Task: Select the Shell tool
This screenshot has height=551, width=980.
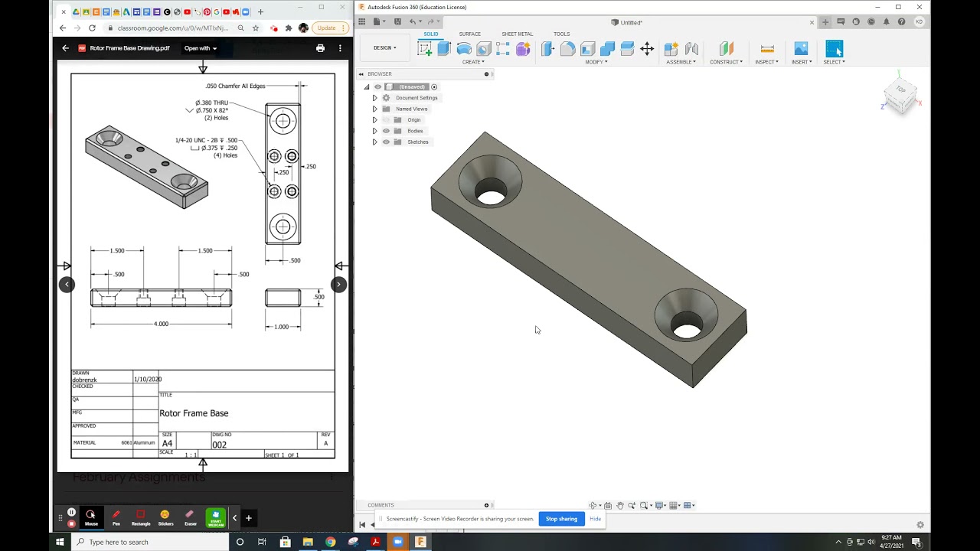Action: pyautogui.click(x=587, y=49)
